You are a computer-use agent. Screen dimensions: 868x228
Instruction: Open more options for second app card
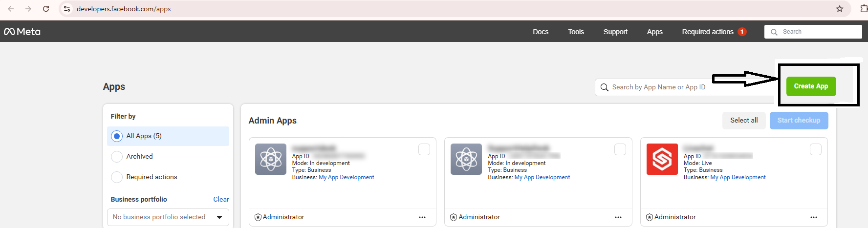(618, 217)
